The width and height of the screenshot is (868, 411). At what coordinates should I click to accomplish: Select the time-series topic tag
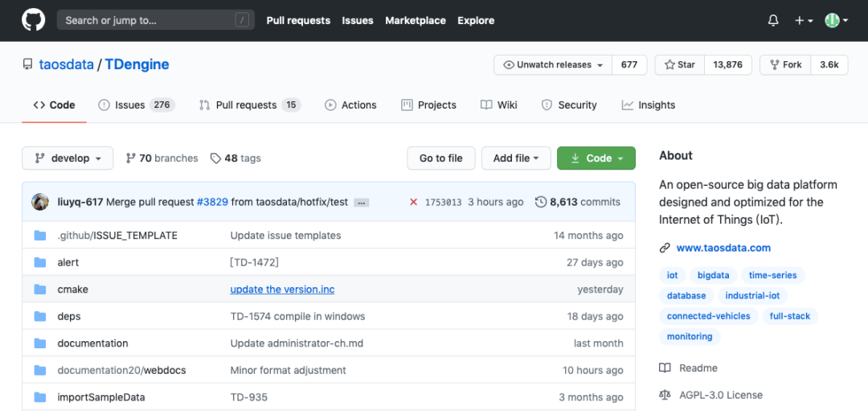772,275
